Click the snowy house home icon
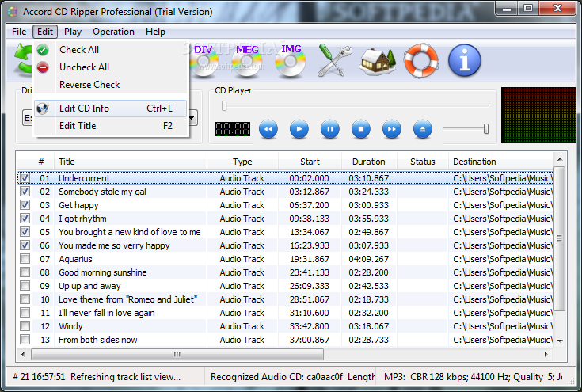Image resolution: width=582 pixels, height=392 pixels. 378,61
